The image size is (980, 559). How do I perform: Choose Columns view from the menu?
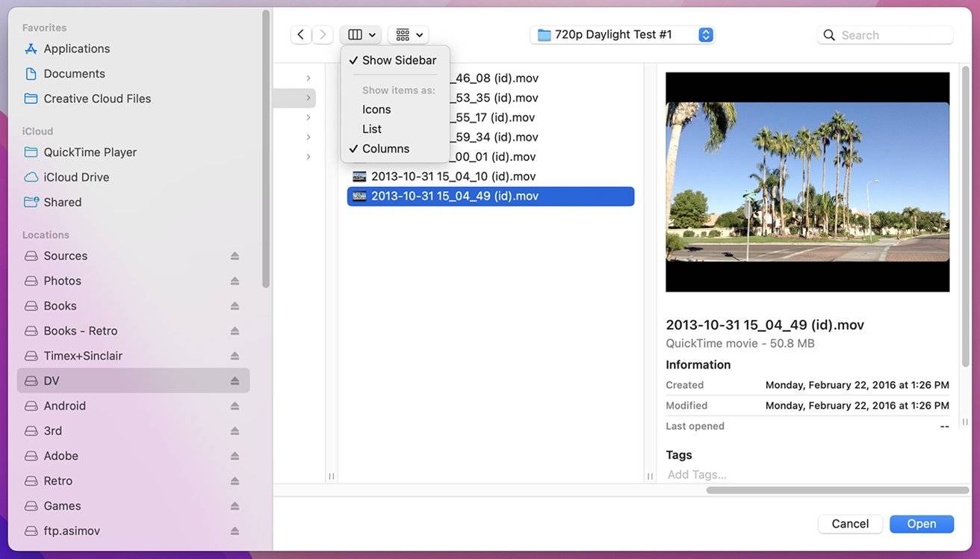tap(395, 148)
